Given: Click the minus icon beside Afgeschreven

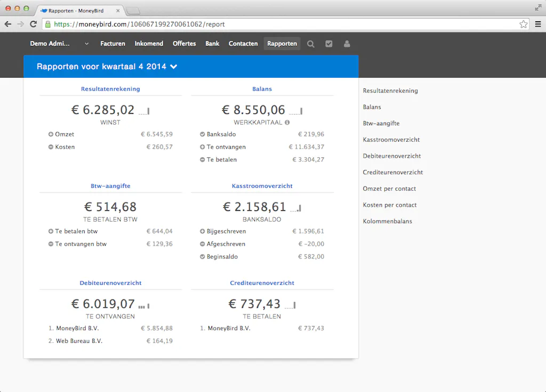Looking at the screenshot, I should 202,244.
